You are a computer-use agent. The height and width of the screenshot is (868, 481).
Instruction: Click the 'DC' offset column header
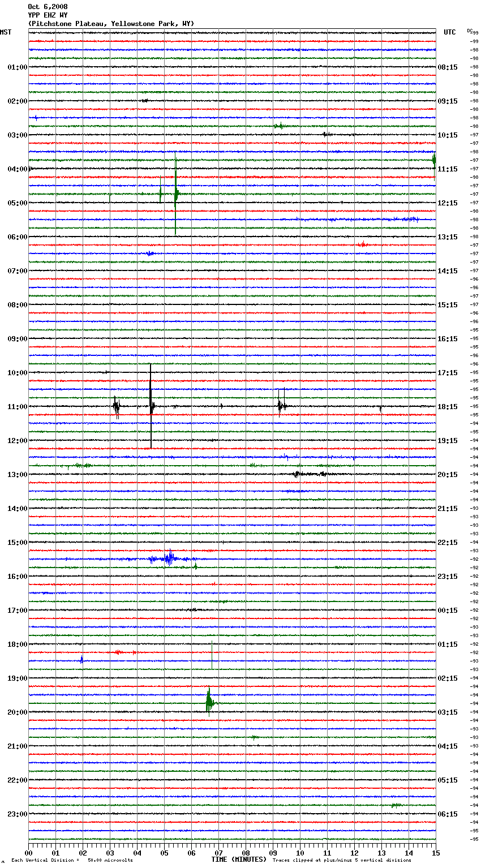pyautogui.click(x=470, y=31)
